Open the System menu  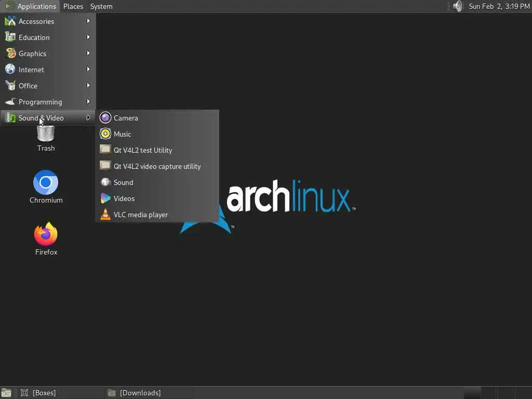point(101,6)
